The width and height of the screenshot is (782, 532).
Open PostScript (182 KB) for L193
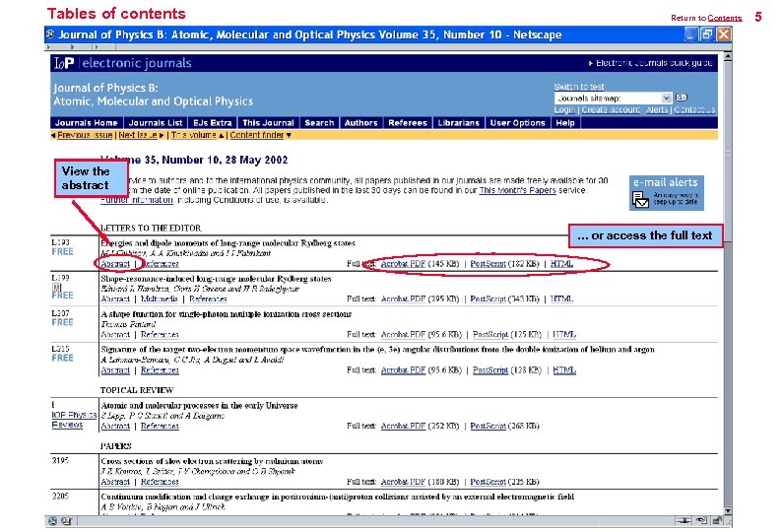[x=488, y=263]
